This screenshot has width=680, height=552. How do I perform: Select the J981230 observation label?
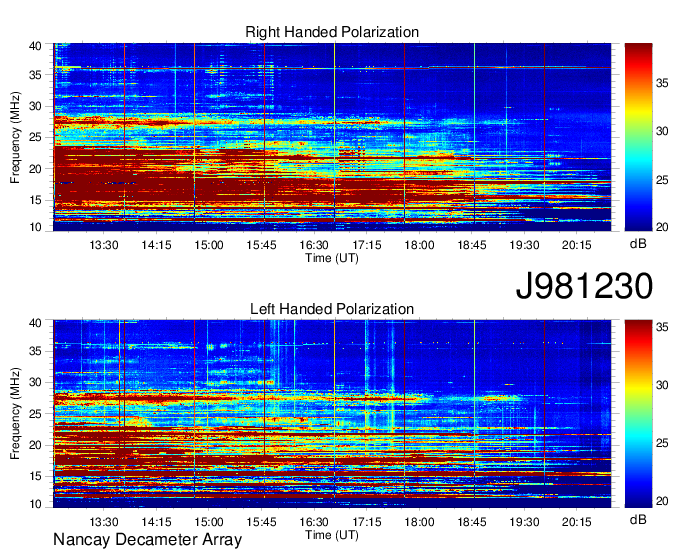(584, 286)
